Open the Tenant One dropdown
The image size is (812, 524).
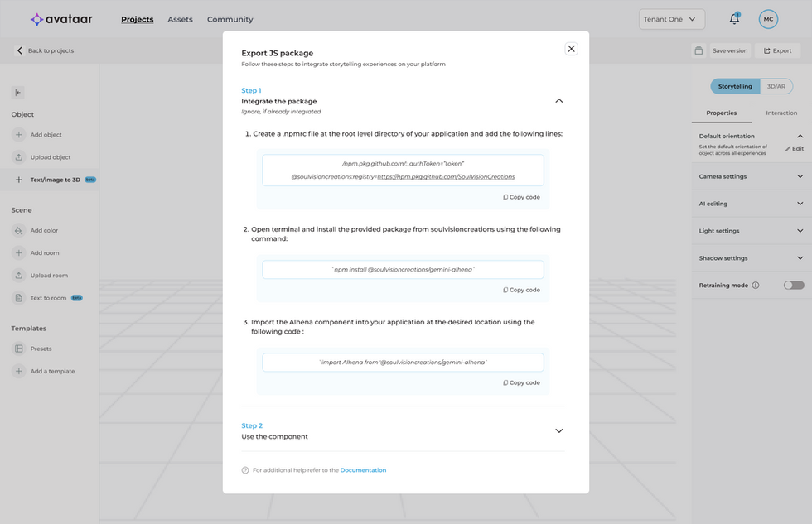(x=672, y=19)
